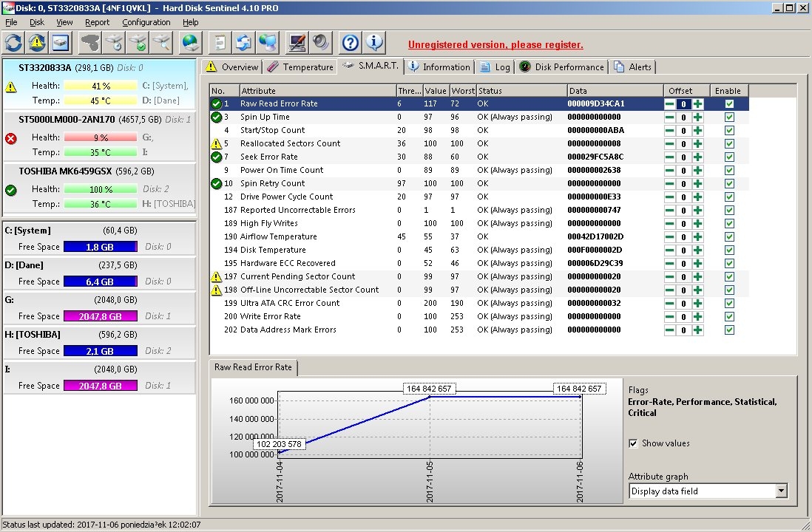Select the Drive Power Cycle Count row
Screen dimensions: 812x532
[x=479, y=197]
